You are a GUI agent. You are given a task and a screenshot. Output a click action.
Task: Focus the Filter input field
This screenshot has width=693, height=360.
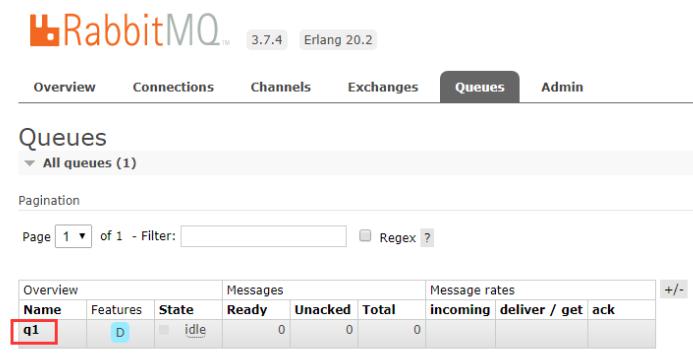click(x=263, y=236)
